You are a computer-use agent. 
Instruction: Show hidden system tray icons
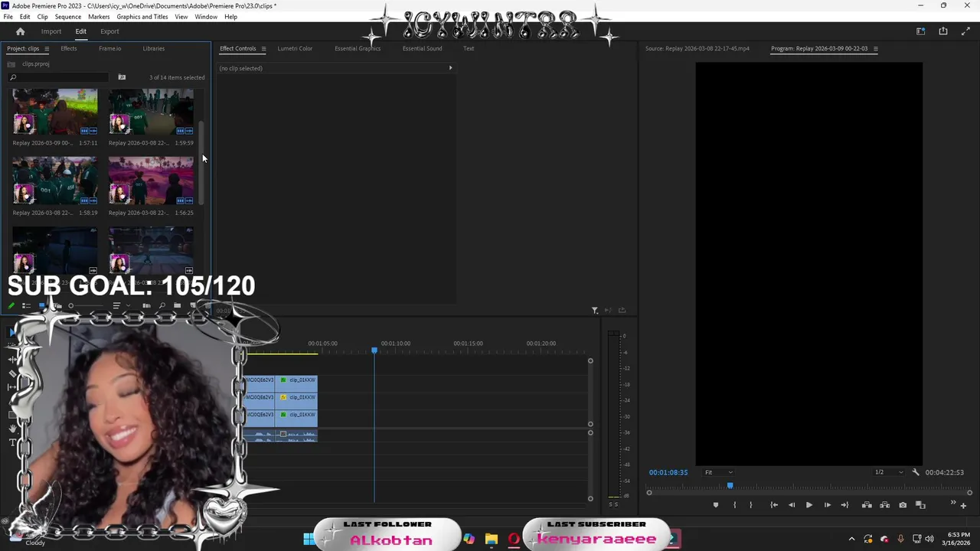coord(851,539)
